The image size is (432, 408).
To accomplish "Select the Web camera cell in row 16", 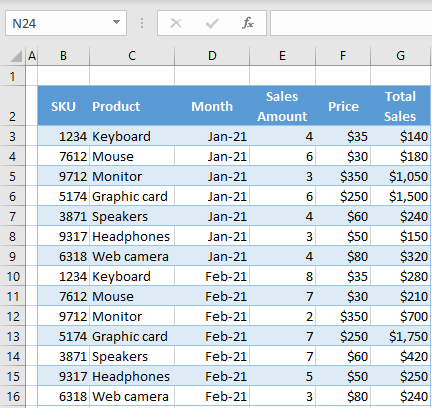I will pos(132,396).
